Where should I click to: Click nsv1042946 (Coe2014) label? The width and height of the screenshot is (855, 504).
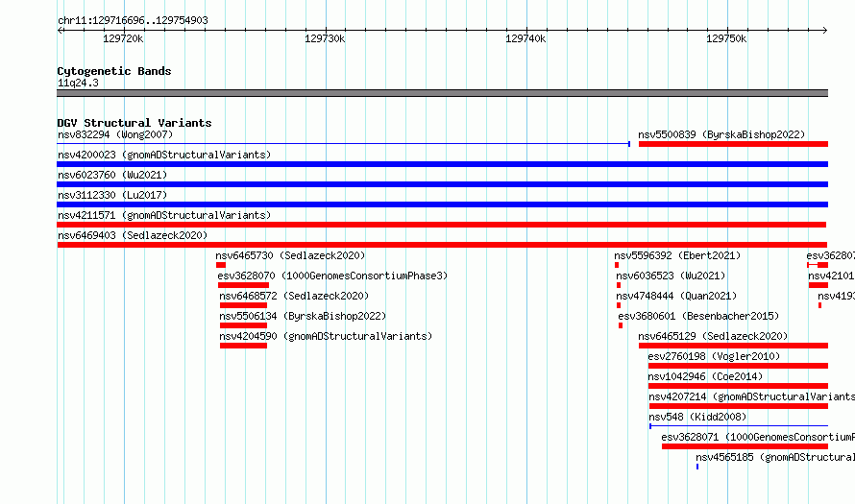pos(705,376)
